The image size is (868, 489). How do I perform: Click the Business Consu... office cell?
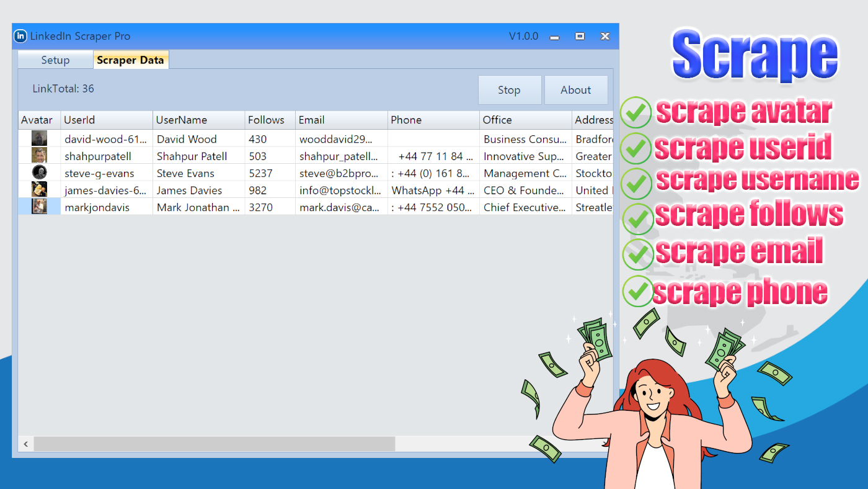[526, 139]
